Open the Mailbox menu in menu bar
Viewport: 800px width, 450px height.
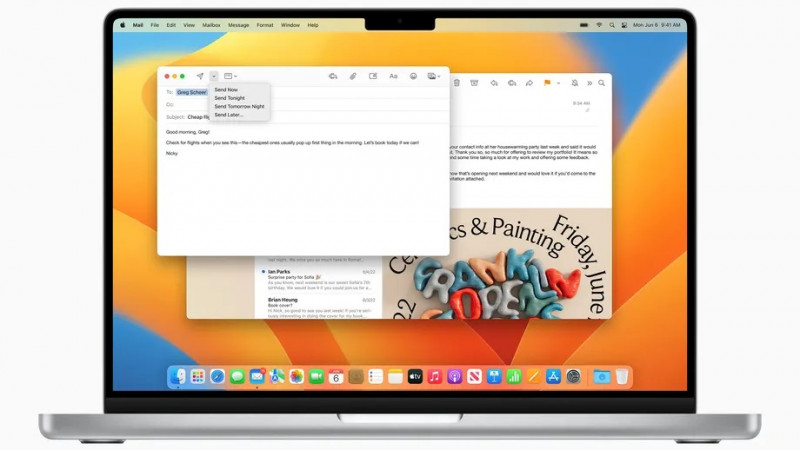point(211,24)
